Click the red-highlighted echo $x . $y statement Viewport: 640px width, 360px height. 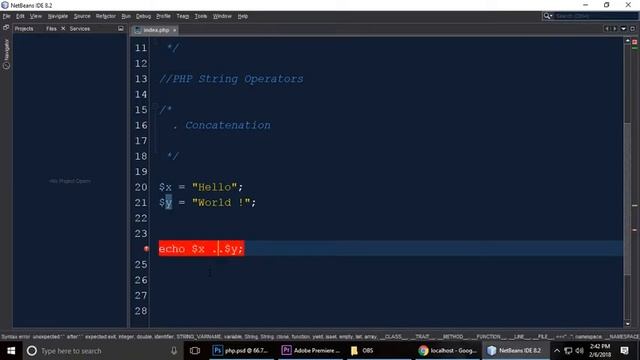(202, 249)
